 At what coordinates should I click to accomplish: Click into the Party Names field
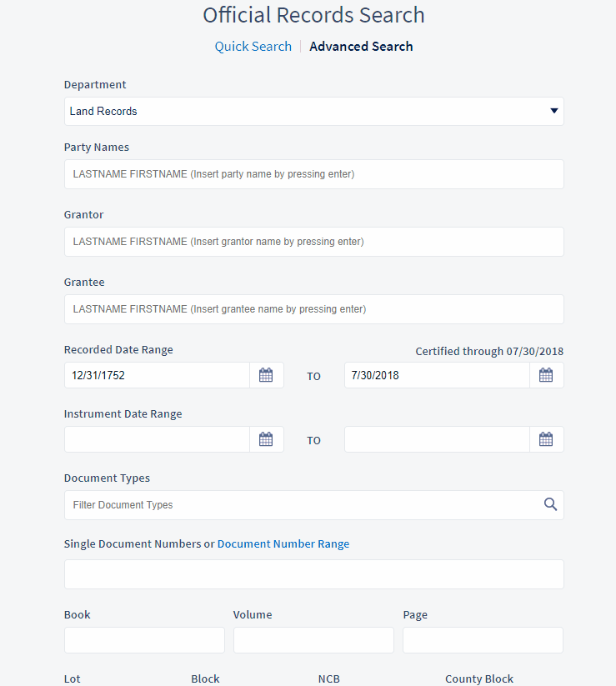[313, 173]
